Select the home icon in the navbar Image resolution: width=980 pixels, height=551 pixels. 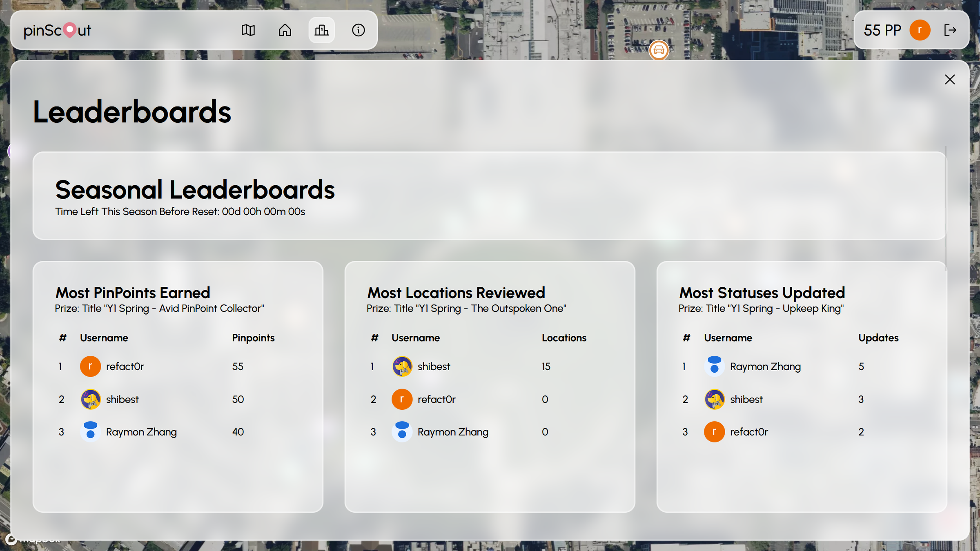[285, 30]
